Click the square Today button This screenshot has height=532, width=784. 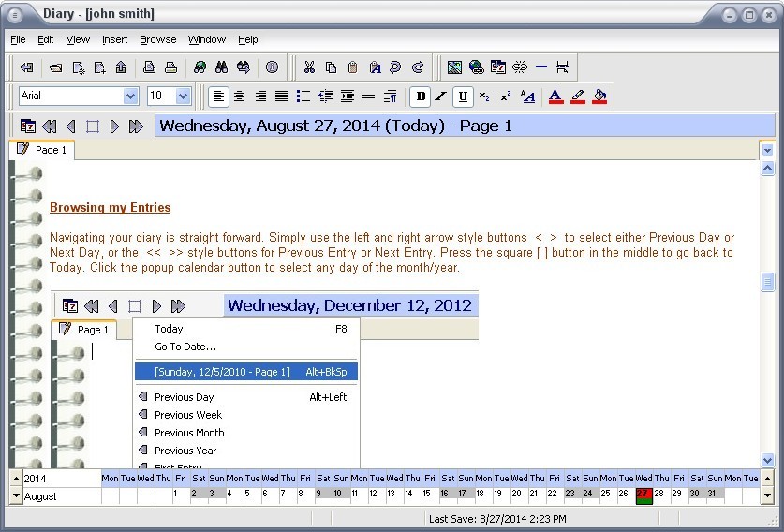(93, 126)
